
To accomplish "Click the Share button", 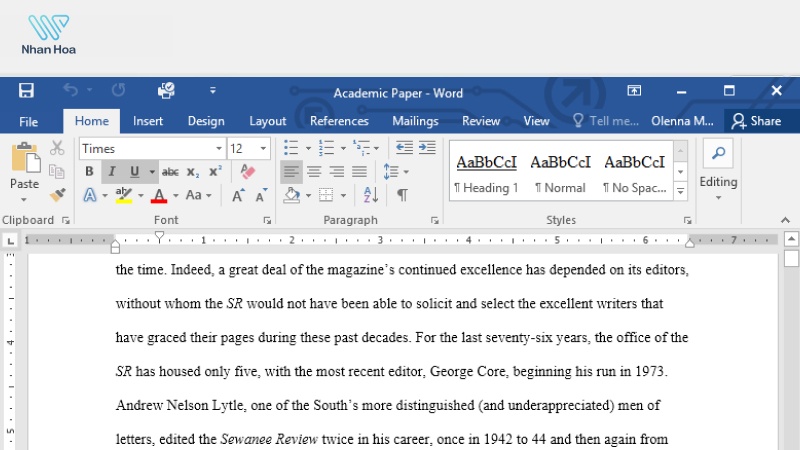I will pyautogui.click(x=757, y=121).
